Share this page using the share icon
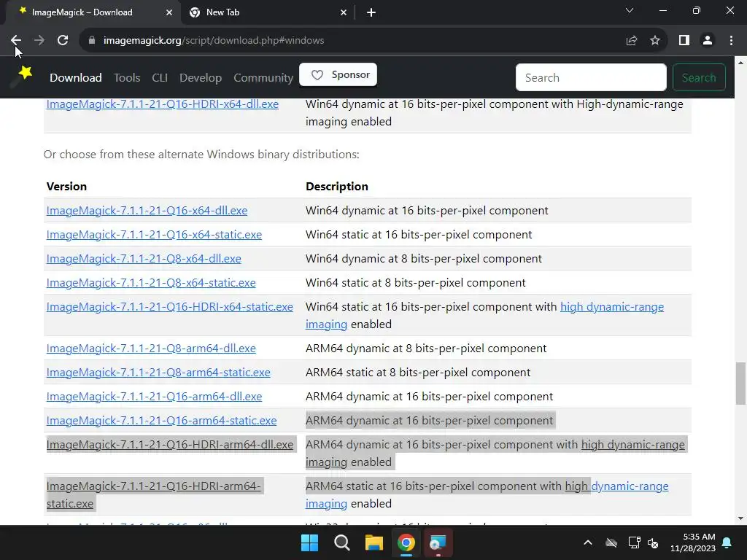 [x=632, y=41]
